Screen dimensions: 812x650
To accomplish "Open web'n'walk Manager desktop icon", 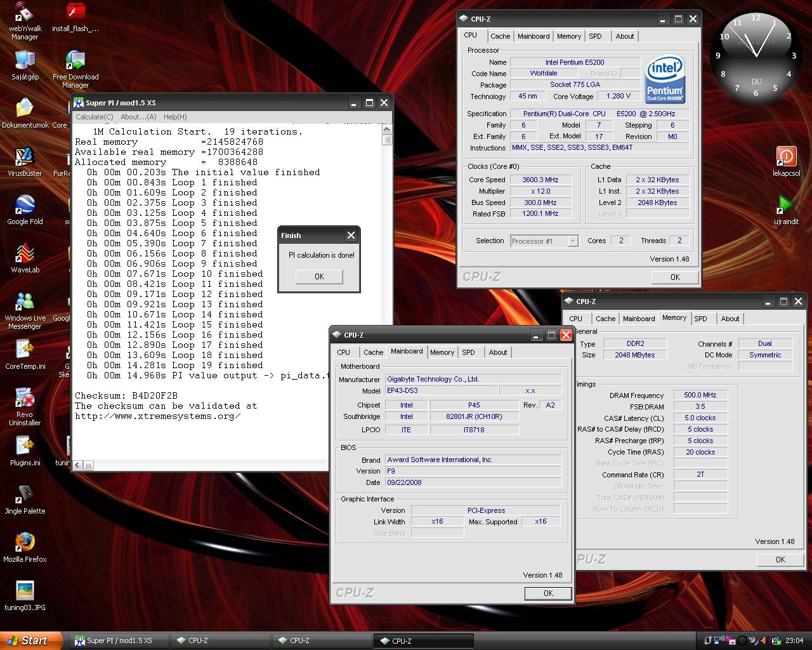I will coord(25,20).
